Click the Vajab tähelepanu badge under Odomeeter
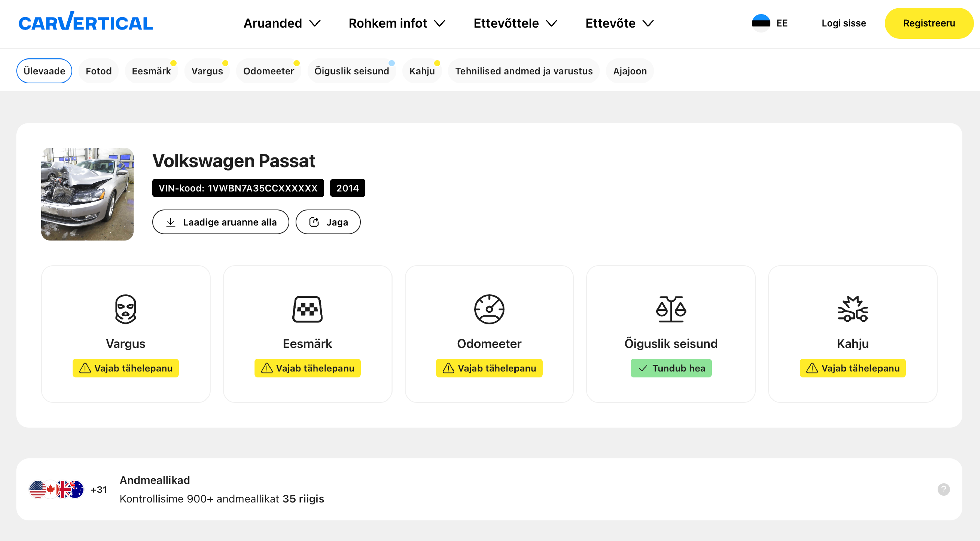 pyautogui.click(x=489, y=368)
